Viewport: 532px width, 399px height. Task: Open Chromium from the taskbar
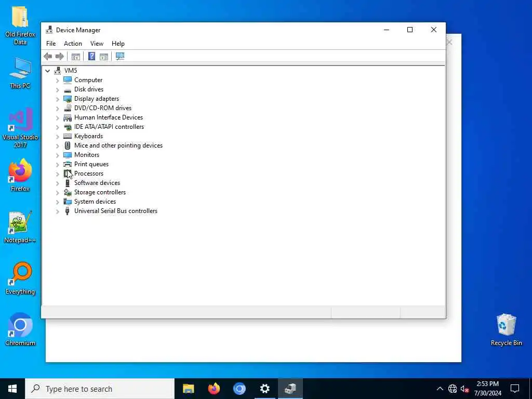(239, 389)
